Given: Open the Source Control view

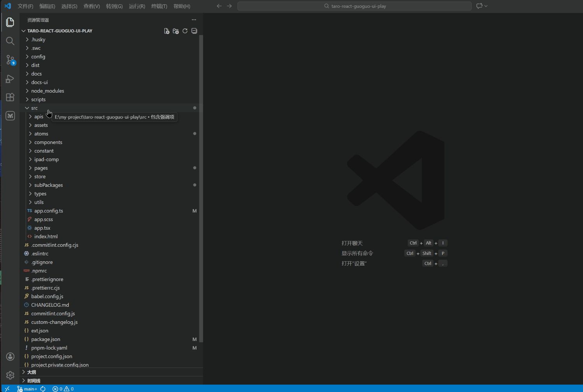Looking at the screenshot, I should [10, 60].
